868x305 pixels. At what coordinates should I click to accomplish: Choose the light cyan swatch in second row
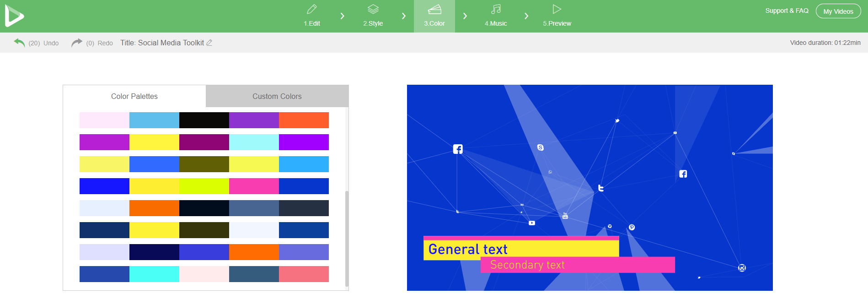point(254,142)
